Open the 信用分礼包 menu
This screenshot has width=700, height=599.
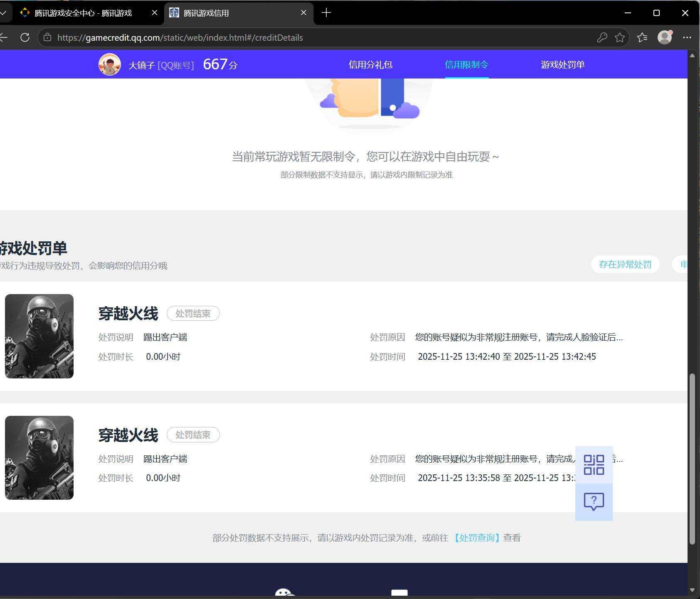[370, 65]
